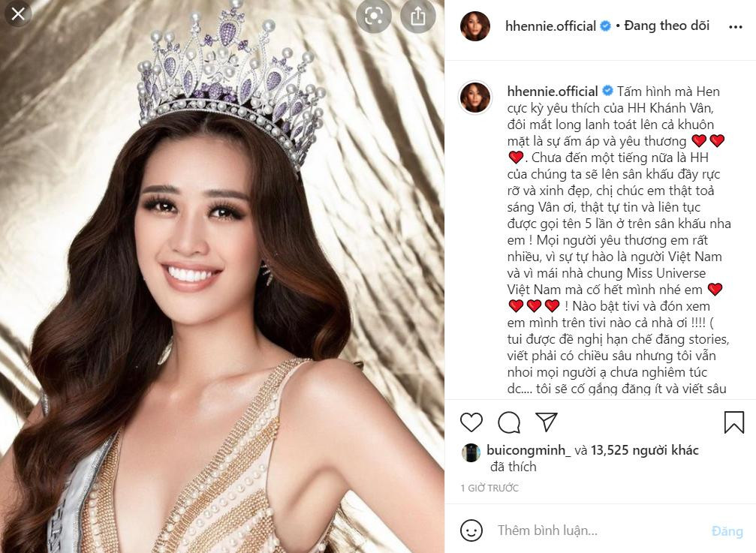Open hhennie.official profile from header username

coord(550,26)
